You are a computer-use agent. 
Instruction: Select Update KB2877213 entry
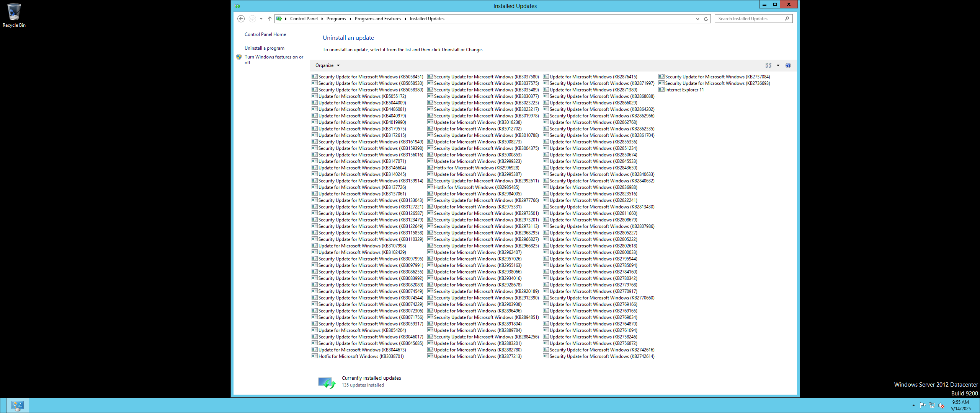[475, 356]
